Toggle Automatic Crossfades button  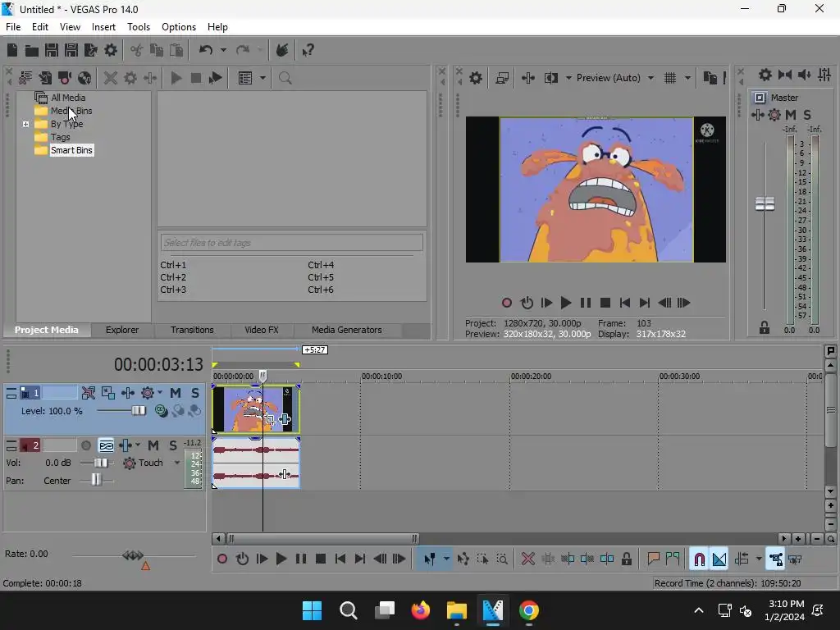(x=719, y=559)
